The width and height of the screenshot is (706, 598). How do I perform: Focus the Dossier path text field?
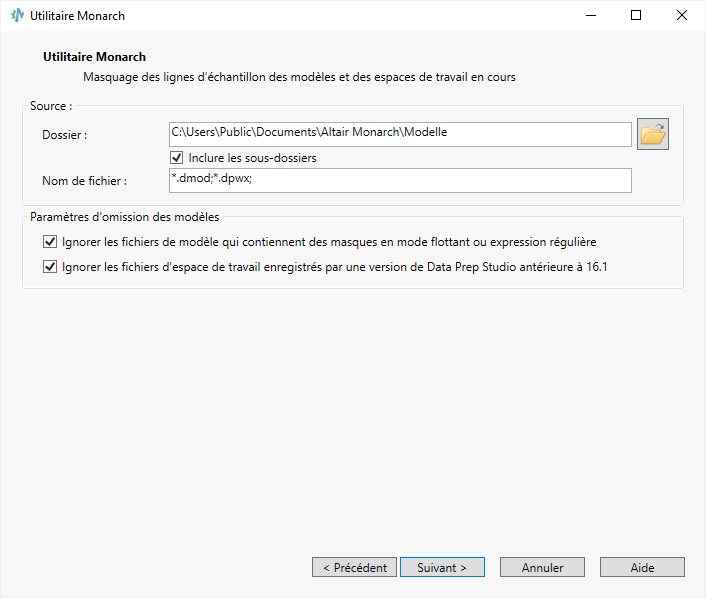[x=400, y=133]
